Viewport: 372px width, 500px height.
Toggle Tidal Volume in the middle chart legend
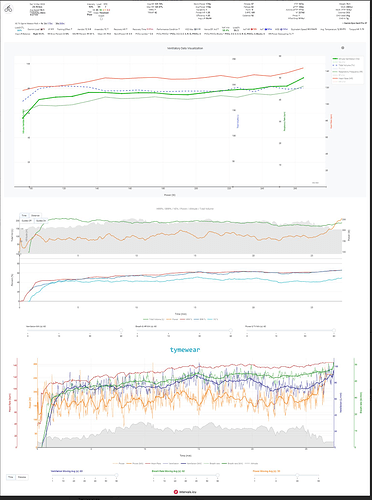click(154, 319)
